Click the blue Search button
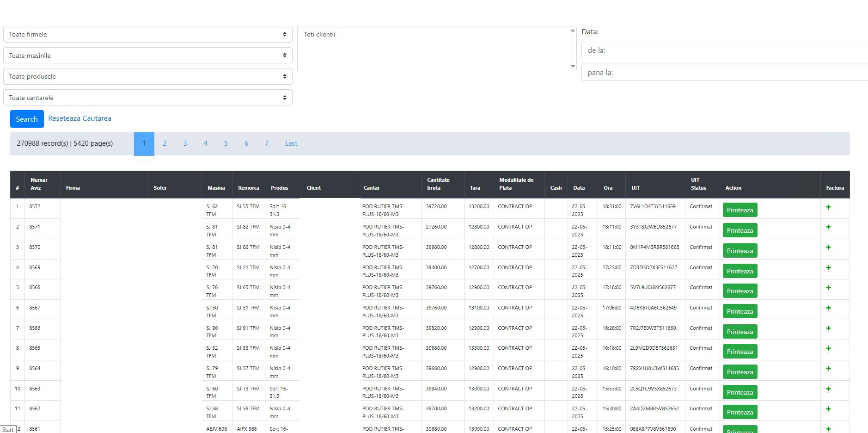 [x=27, y=119]
